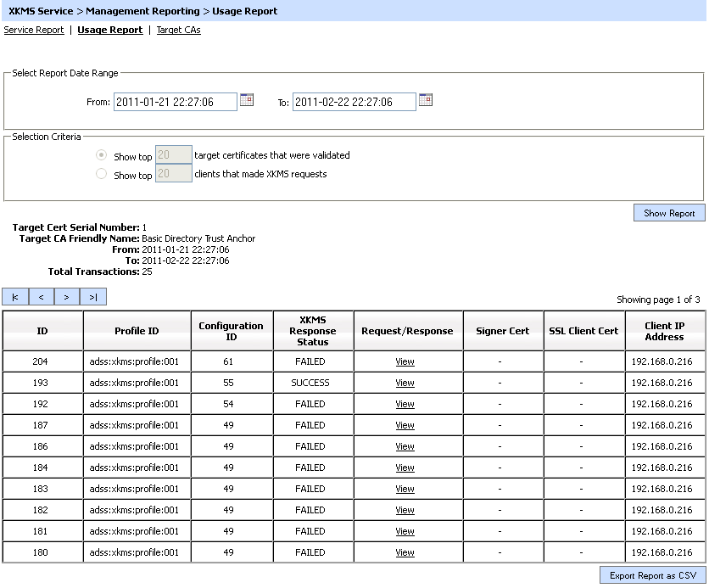709x588 pixels.
Task: Click the To date input field
Action: pyautogui.click(x=354, y=102)
